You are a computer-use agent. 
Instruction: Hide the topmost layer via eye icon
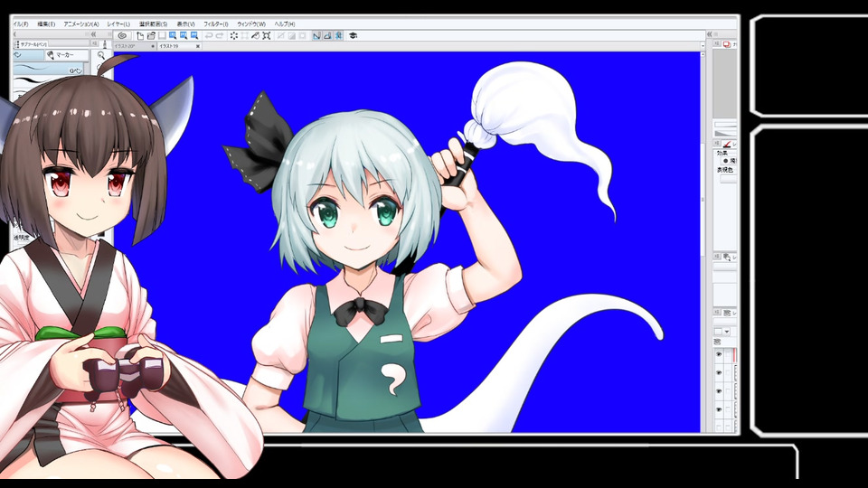tap(719, 354)
